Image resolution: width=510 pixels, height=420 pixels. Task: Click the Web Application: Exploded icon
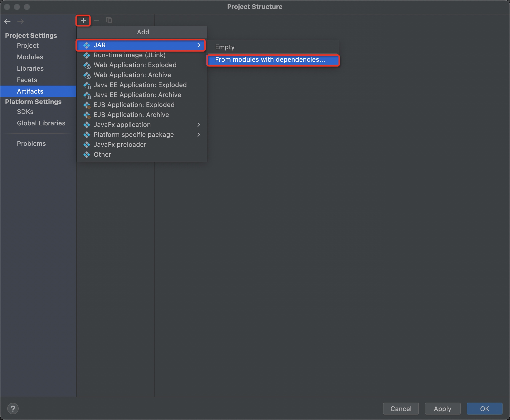[87, 65]
